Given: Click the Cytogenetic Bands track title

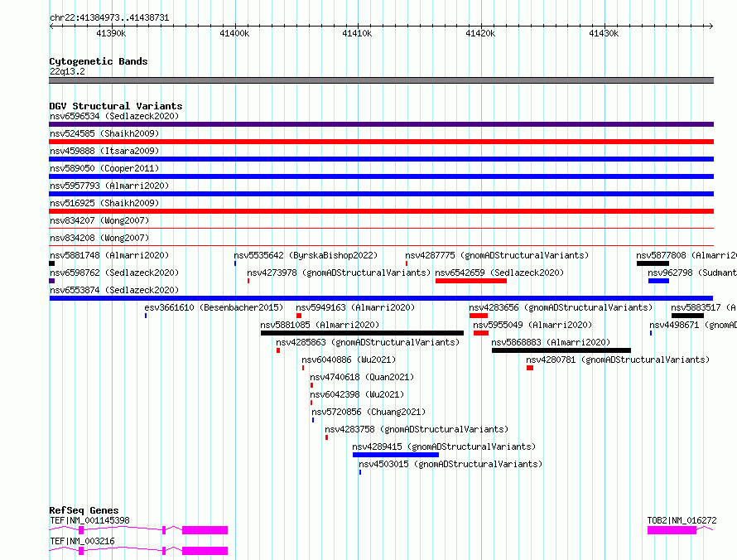Looking at the screenshot, I should (x=99, y=61).
